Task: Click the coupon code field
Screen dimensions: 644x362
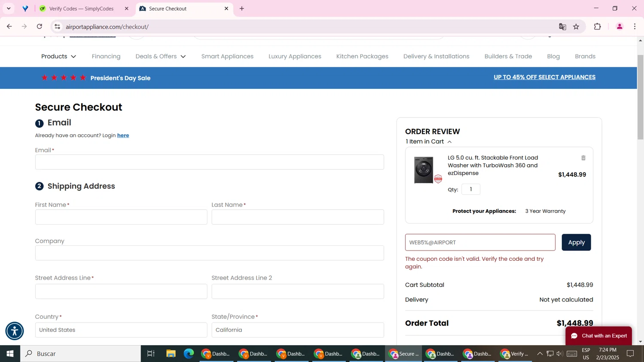Action: click(480, 242)
